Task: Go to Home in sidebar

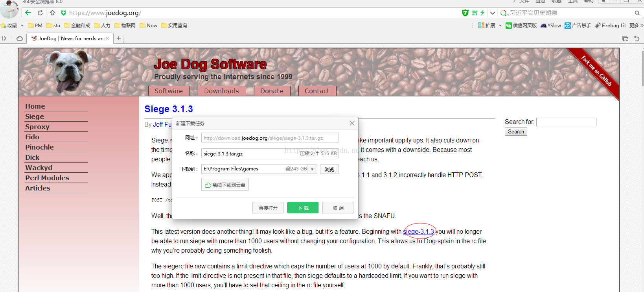Action: click(x=35, y=106)
